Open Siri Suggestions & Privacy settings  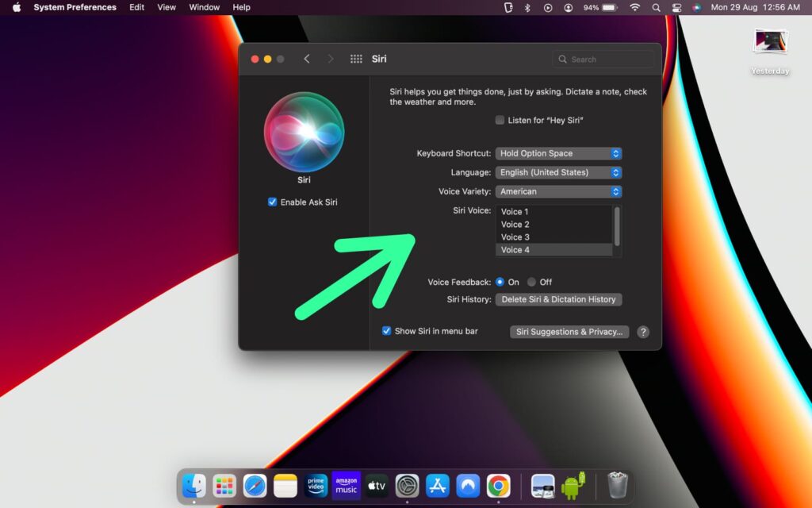click(569, 332)
